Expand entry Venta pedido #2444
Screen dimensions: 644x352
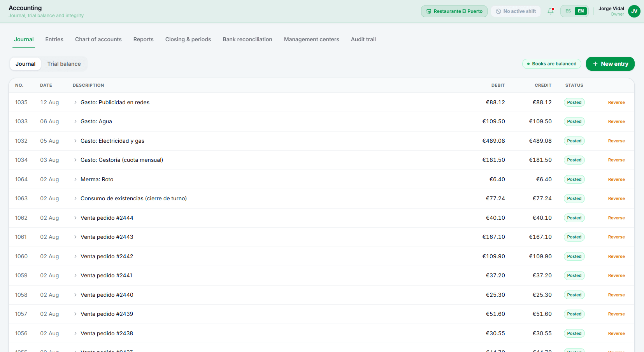click(x=75, y=218)
